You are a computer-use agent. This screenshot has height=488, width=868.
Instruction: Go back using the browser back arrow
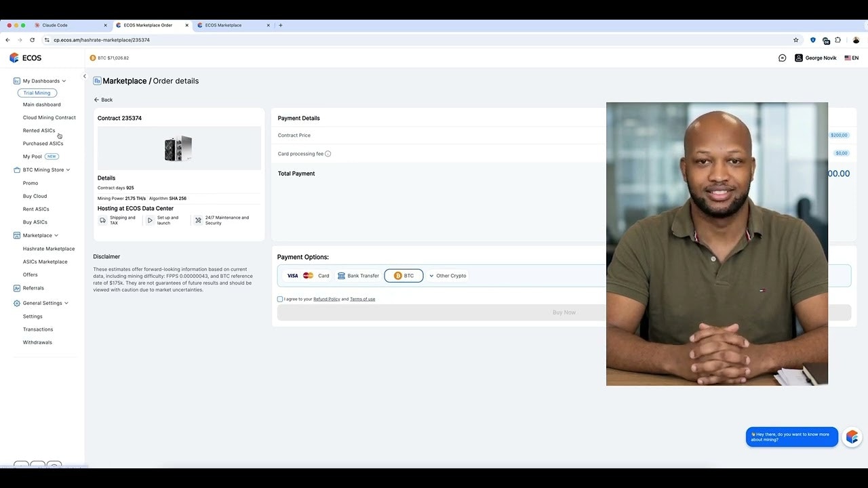[7, 40]
